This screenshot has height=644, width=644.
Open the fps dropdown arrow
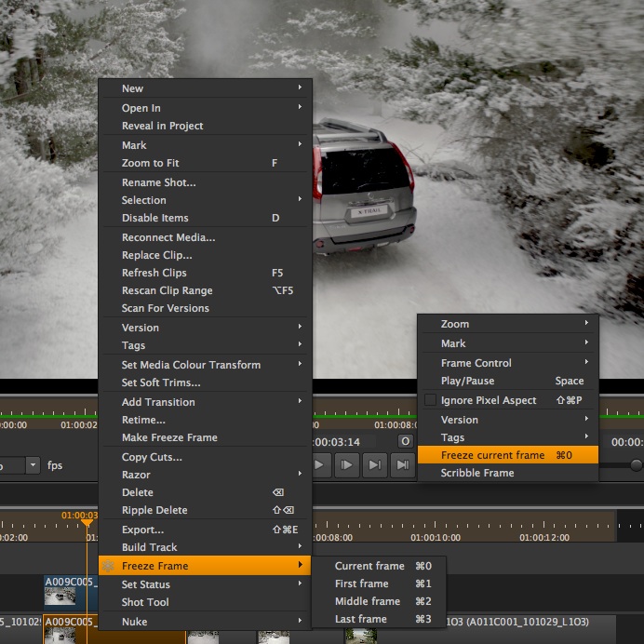[x=33, y=464]
